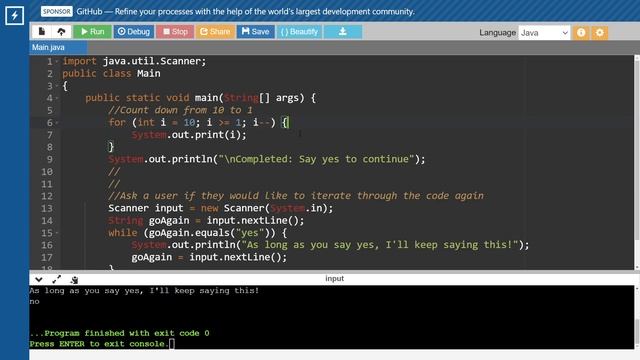Click the upload file icon
Viewport: 640px width, 360px height.
pos(61,31)
